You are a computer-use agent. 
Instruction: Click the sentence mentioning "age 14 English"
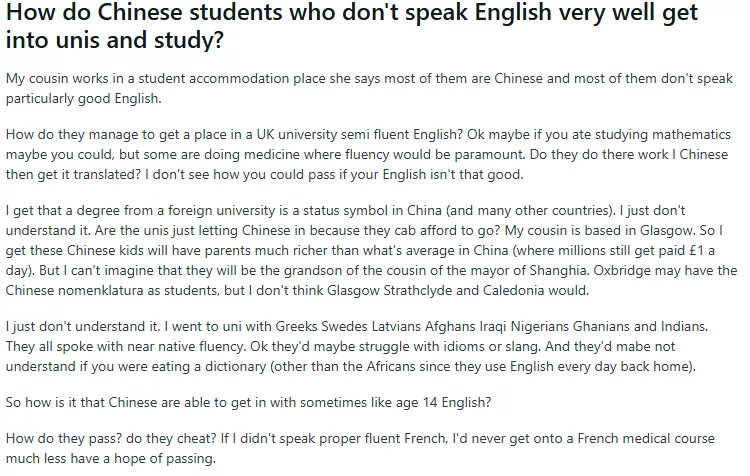coord(248,402)
